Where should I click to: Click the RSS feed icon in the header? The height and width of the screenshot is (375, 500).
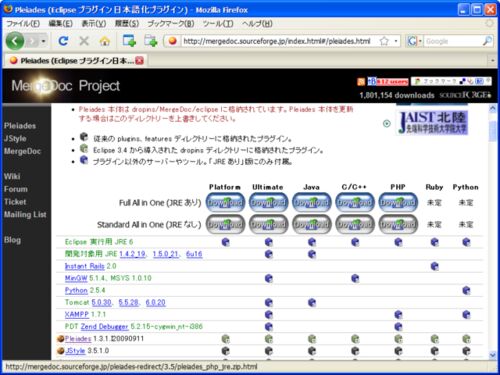tap(361, 82)
